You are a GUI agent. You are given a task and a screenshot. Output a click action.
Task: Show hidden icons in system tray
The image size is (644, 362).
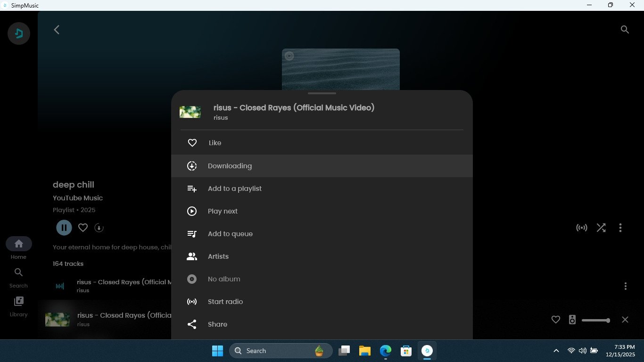coord(556,351)
